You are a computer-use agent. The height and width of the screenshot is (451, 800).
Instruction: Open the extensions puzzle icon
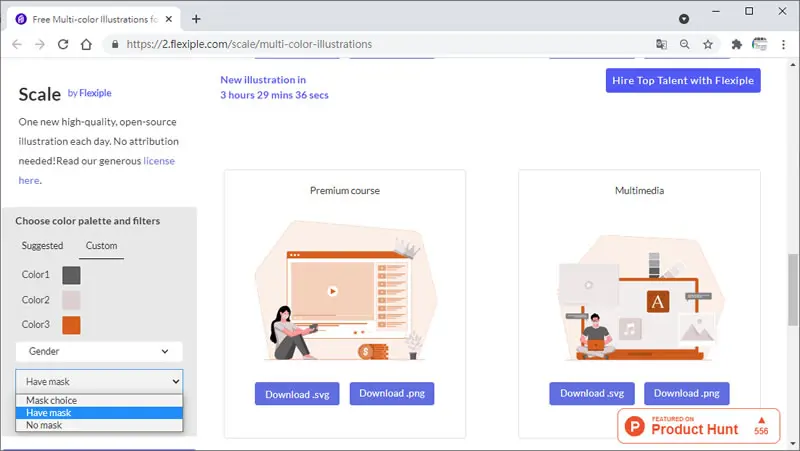pyautogui.click(x=736, y=44)
